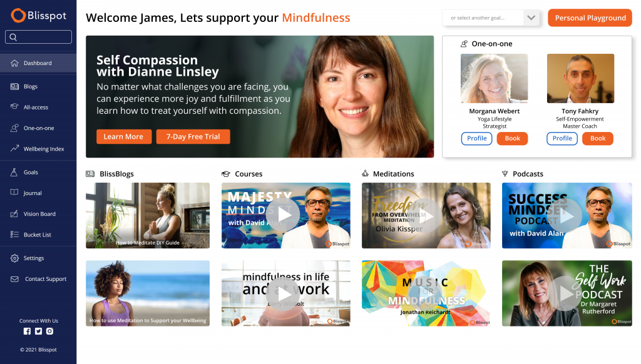Viewport: 641px width, 364px height.
Task: Click the search magnifier icon
Action: (13, 37)
